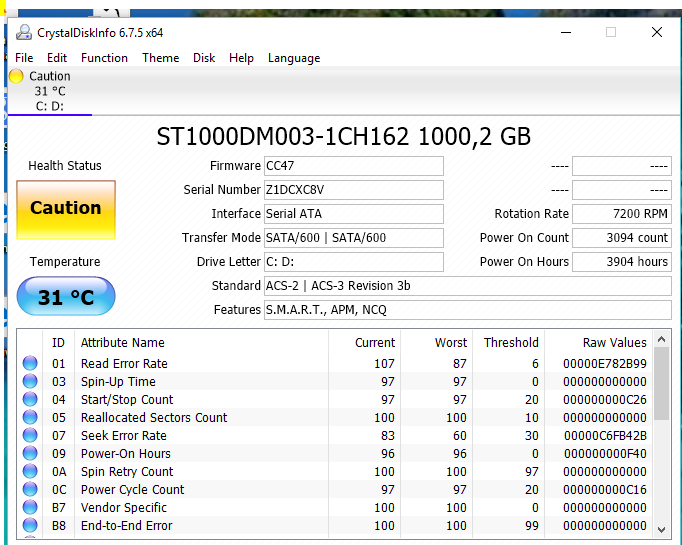The height and width of the screenshot is (545, 682).
Task: Click the Rotation Rate value 7200 RPM
Action: click(622, 214)
